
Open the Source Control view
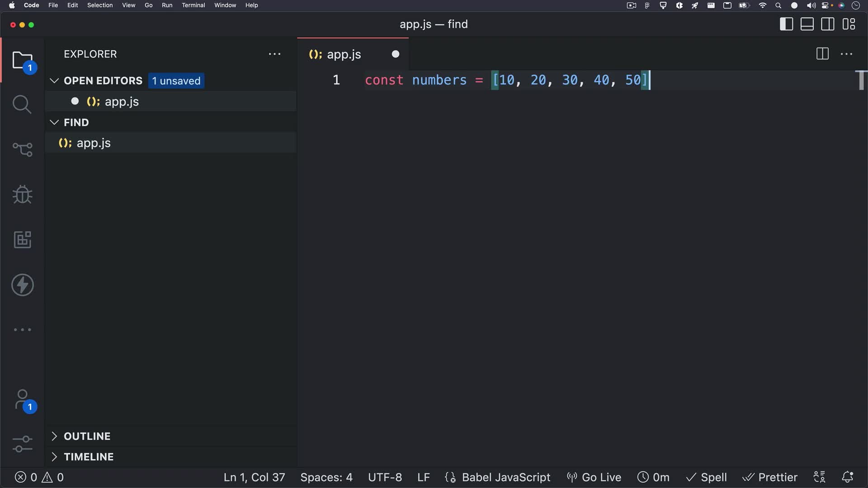[x=22, y=149]
